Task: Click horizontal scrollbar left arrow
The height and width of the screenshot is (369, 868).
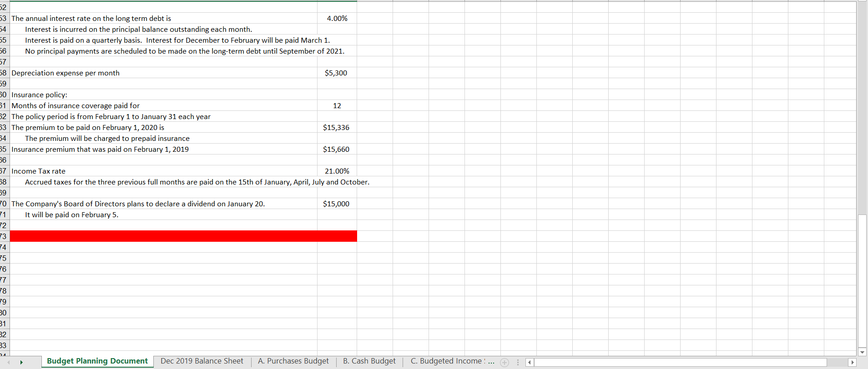Action: point(530,362)
